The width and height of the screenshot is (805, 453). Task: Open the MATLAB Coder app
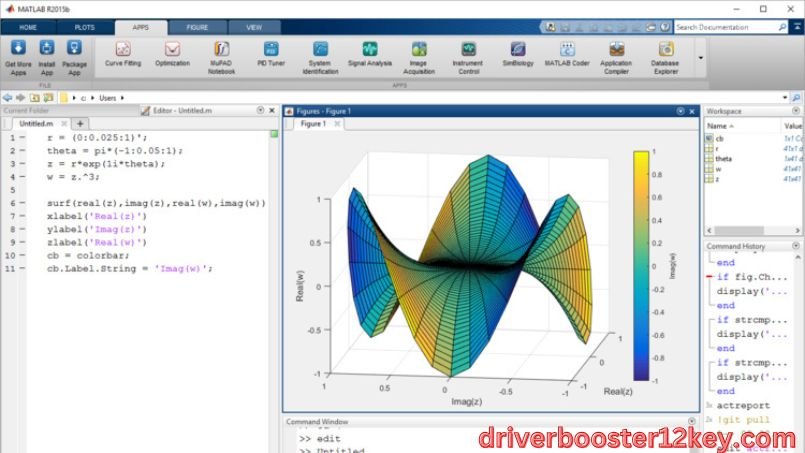pos(567,54)
